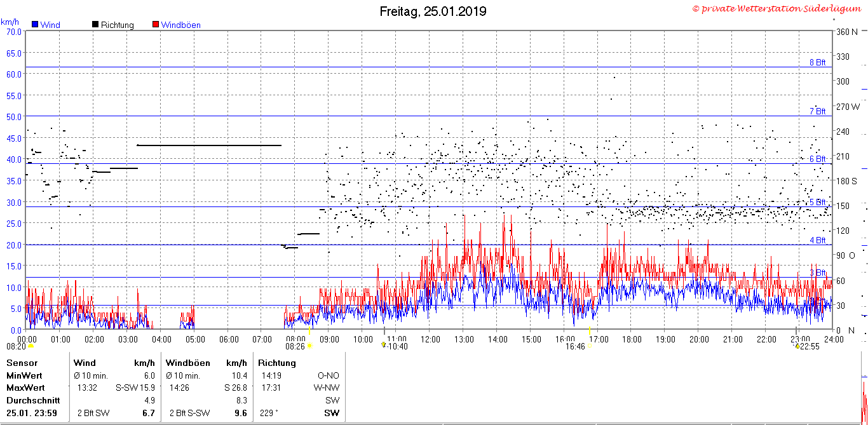Click the moonset marker at 10:40

[383, 345]
